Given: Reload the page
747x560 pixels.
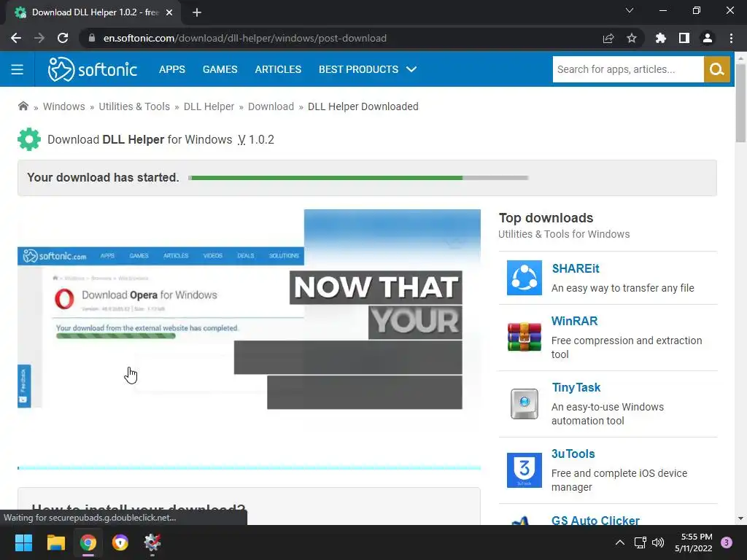Looking at the screenshot, I should [63, 38].
